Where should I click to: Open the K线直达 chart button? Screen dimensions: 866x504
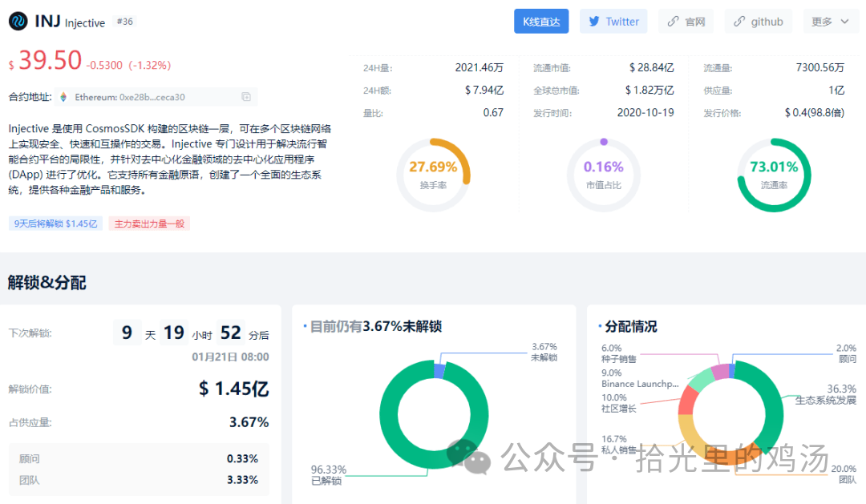coord(541,22)
